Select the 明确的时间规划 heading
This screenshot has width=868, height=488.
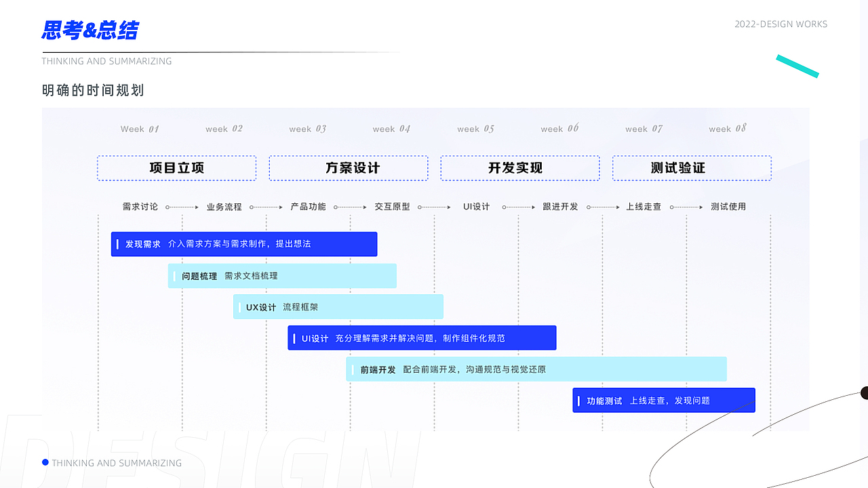[x=93, y=90]
